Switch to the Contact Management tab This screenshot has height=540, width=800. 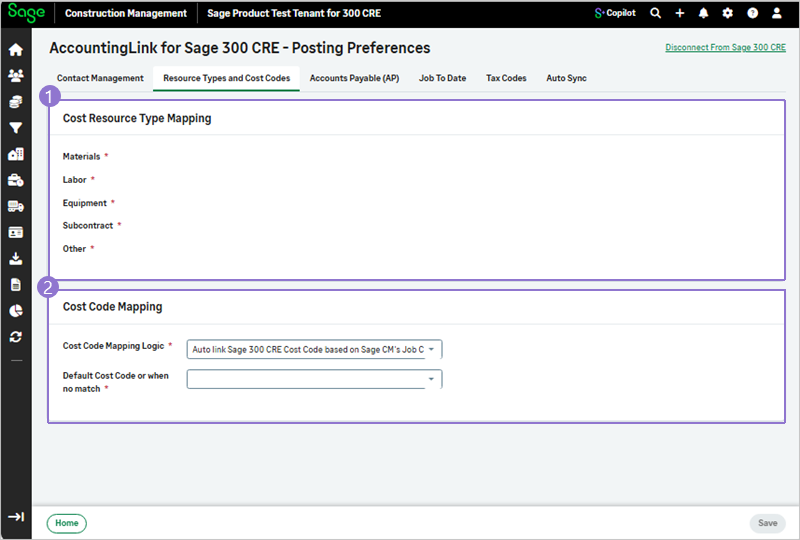100,78
